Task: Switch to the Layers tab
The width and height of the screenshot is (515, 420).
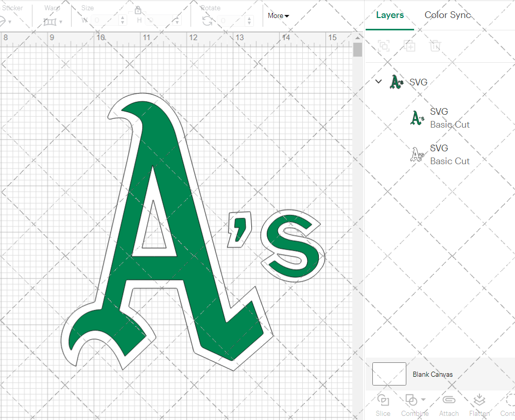Action: (389, 15)
